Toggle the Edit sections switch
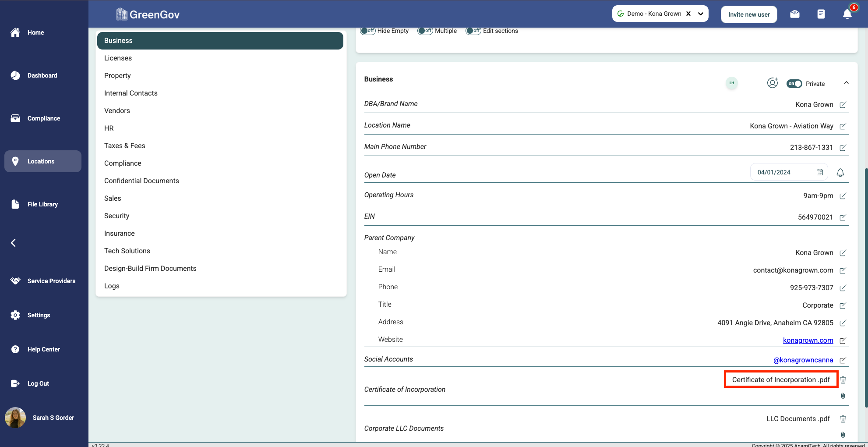 point(473,31)
